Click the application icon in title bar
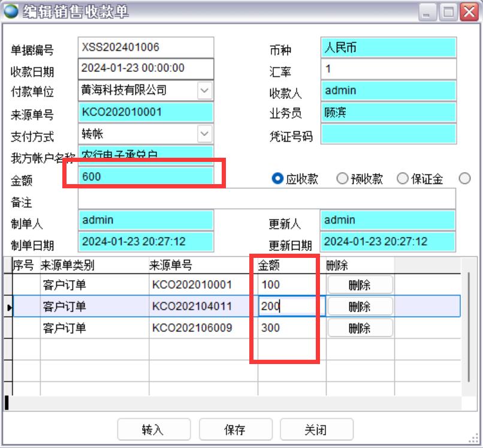This screenshot has width=483, height=448. point(11,11)
